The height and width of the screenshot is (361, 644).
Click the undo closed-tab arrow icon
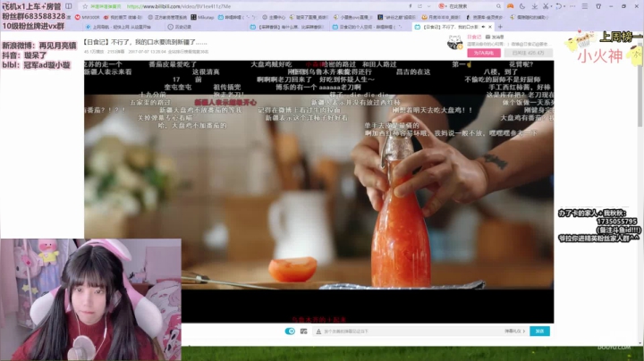(x=558, y=6)
